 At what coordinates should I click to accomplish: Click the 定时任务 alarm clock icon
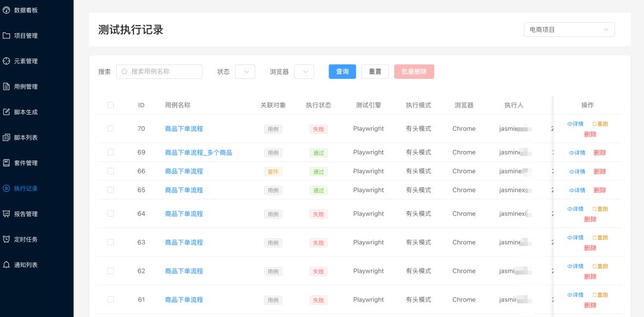(6, 239)
